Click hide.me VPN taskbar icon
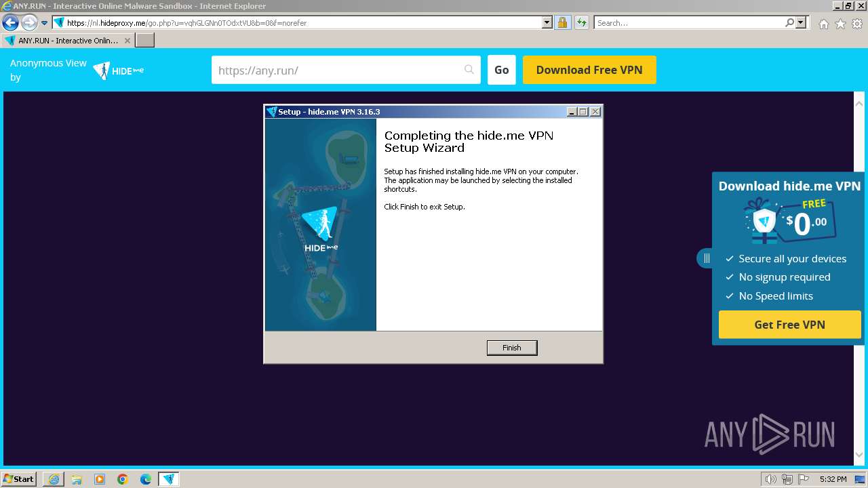This screenshot has height=488, width=868. 169,479
